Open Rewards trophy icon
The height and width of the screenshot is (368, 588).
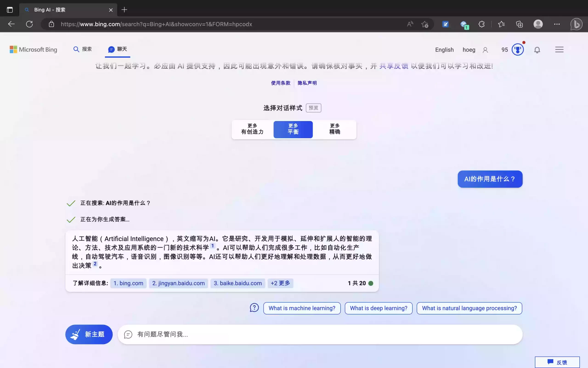[517, 50]
